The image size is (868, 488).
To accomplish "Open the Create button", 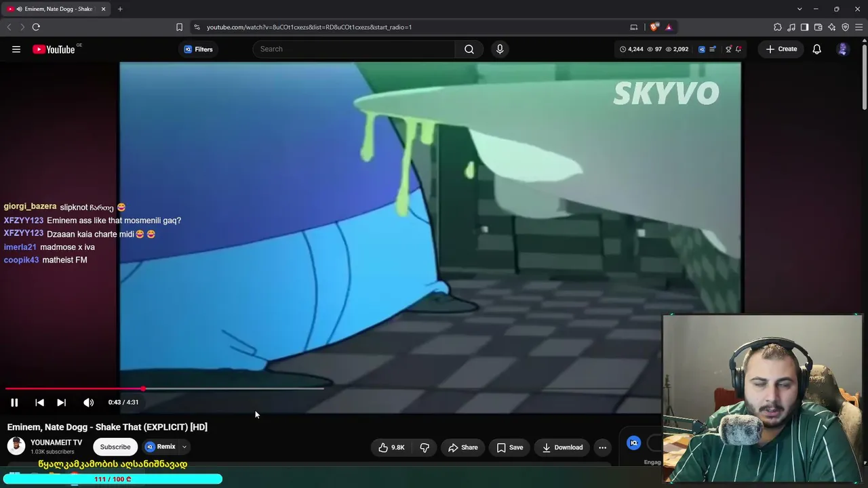I will pyautogui.click(x=781, y=49).
